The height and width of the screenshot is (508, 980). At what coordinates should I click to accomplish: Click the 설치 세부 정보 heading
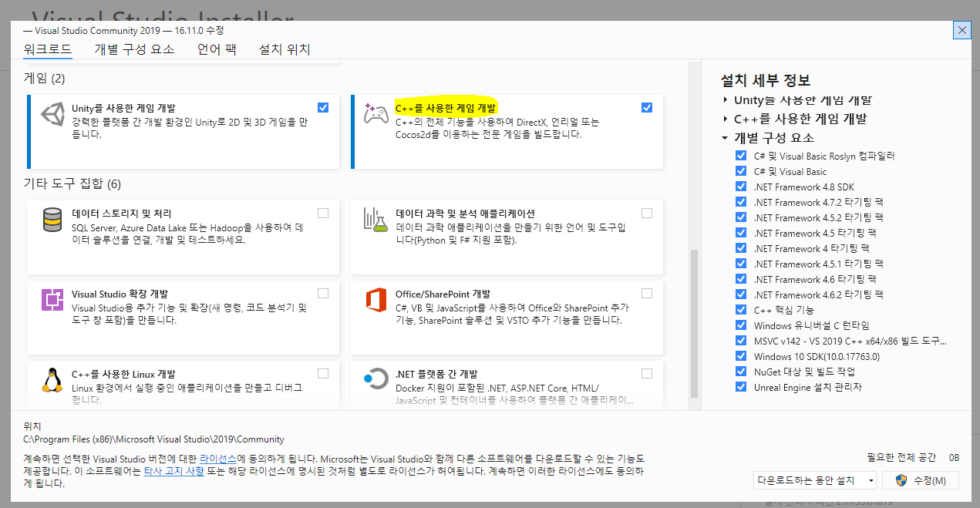click(766, 80)
